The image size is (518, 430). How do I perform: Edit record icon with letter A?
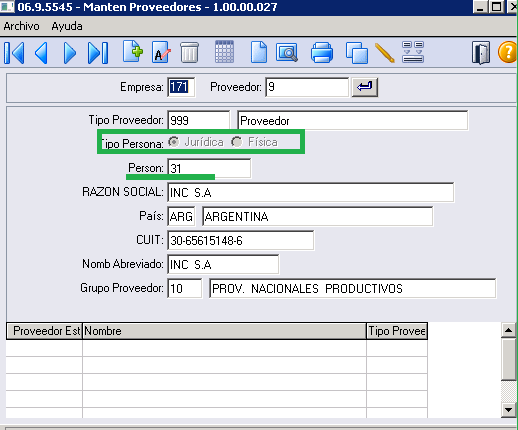[x=161, y=52]
